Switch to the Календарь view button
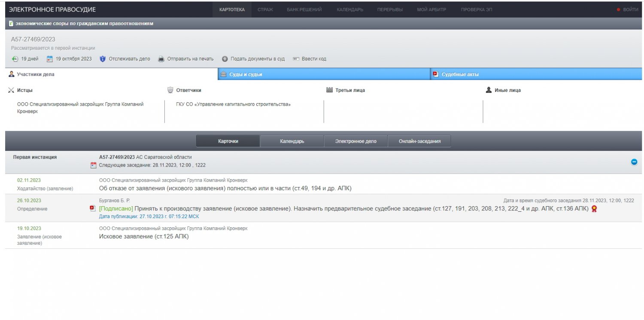This screenshot has height=320, width=644. [292, 141]
